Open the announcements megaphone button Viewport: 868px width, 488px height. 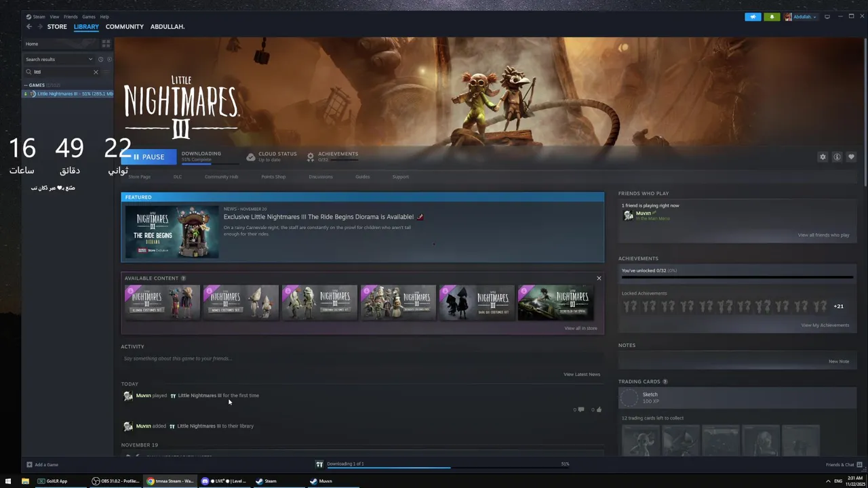tap(753, 16)
